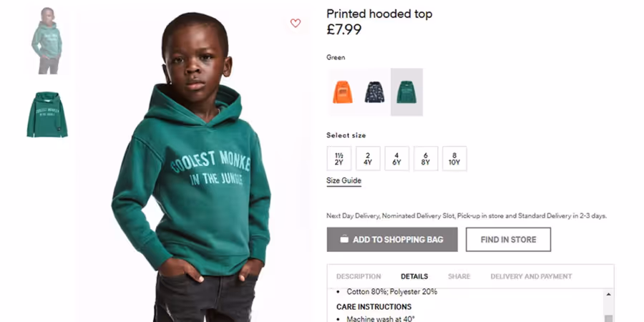Viewport: 644px width, 322px height.
Task: Select the model photo thumbnail
Action: click(48, 40)
